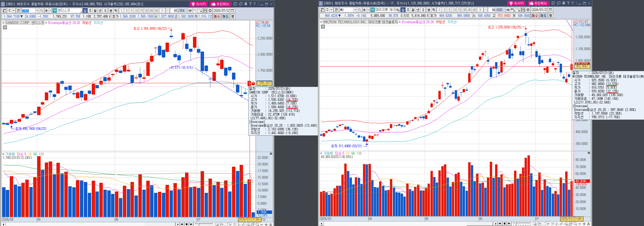
Task: Click the symbol search magnifier in SanDisk window
Action: point(41,11)
